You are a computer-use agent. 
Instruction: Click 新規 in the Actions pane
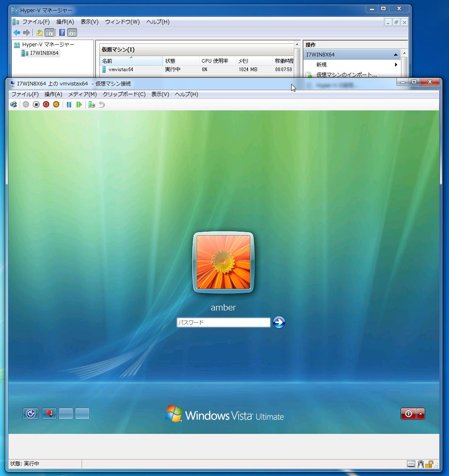321,65
